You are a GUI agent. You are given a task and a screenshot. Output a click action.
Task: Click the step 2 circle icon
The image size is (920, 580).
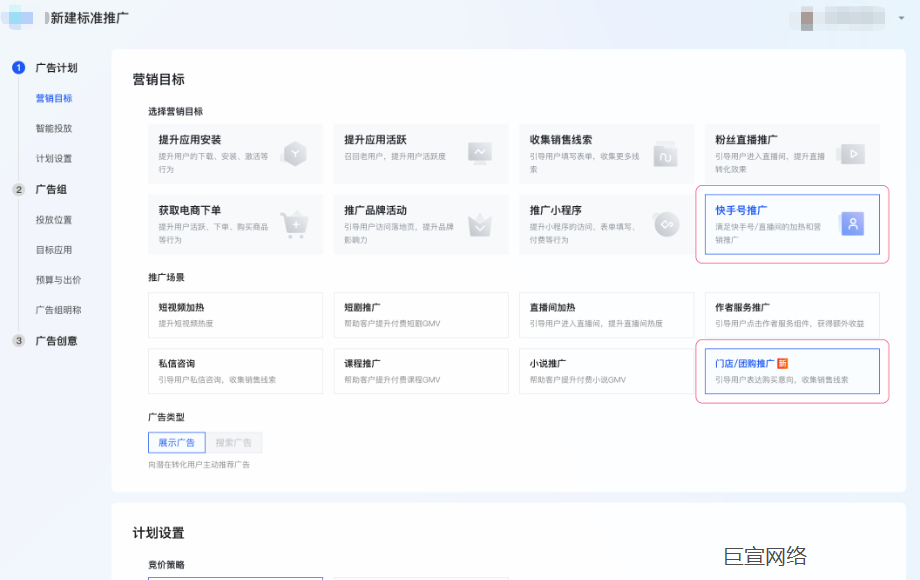pos(19,189)
